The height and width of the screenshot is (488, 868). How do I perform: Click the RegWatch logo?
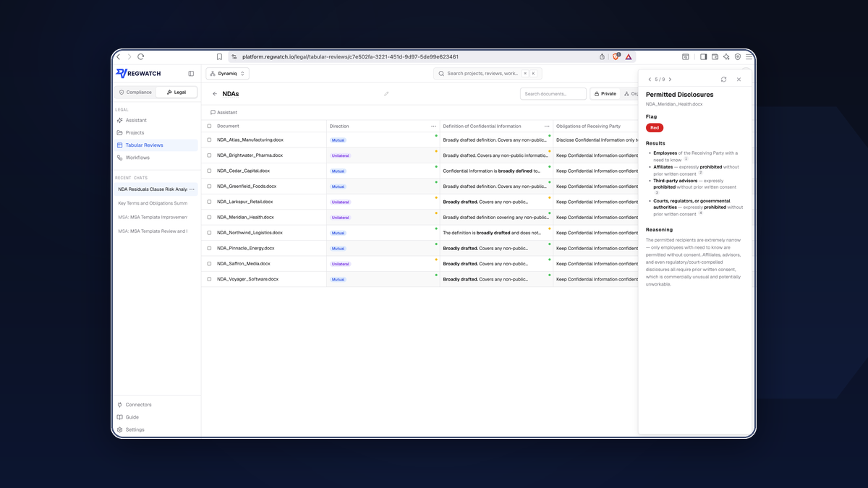click(x=138, y=74)
